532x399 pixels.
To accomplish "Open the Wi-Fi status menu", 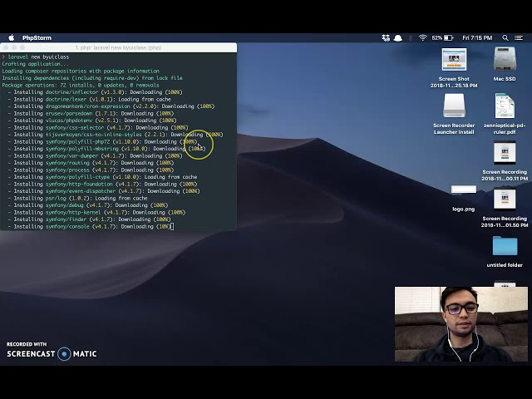I will pos(422,37).
